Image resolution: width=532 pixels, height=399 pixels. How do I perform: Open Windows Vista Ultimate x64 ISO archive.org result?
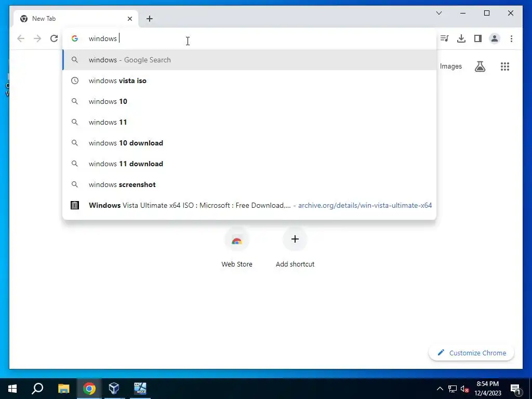pyautogui.click(x=249, y=205)
